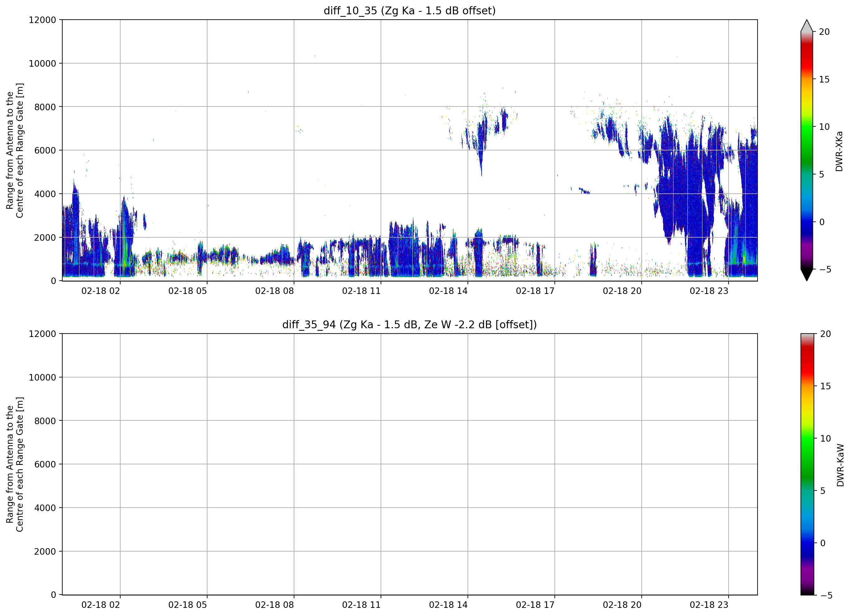Screen dimensions: 851x616
Task: Click x tick "02-18 20" under diff_10_35 plot
Action: tap(622, 291)
